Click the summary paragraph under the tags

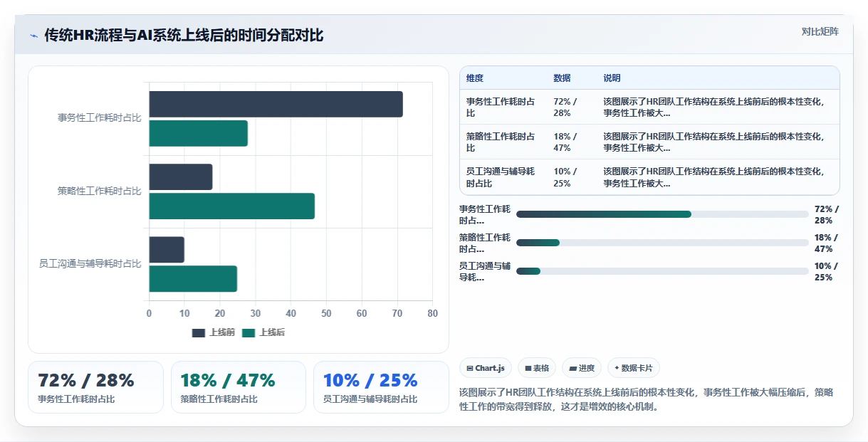(x=647, y=399)
